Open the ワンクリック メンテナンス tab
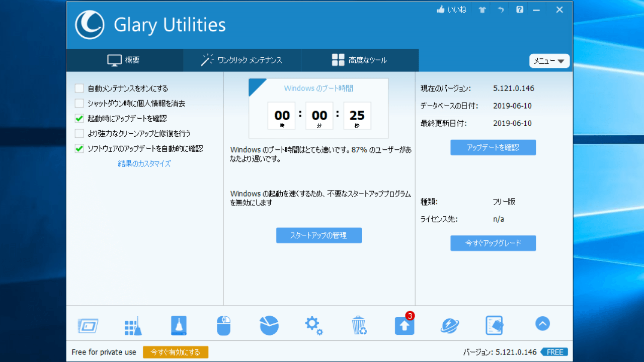This screenshot has width=644, height=362. click(x=242, y=60)
